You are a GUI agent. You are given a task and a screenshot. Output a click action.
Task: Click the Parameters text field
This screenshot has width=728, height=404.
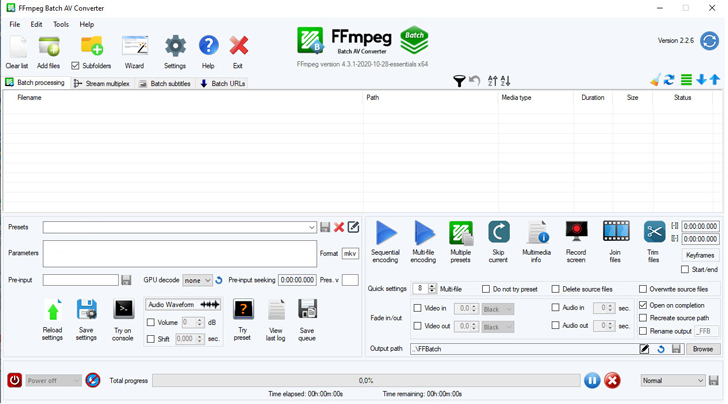tap(180, 254)
